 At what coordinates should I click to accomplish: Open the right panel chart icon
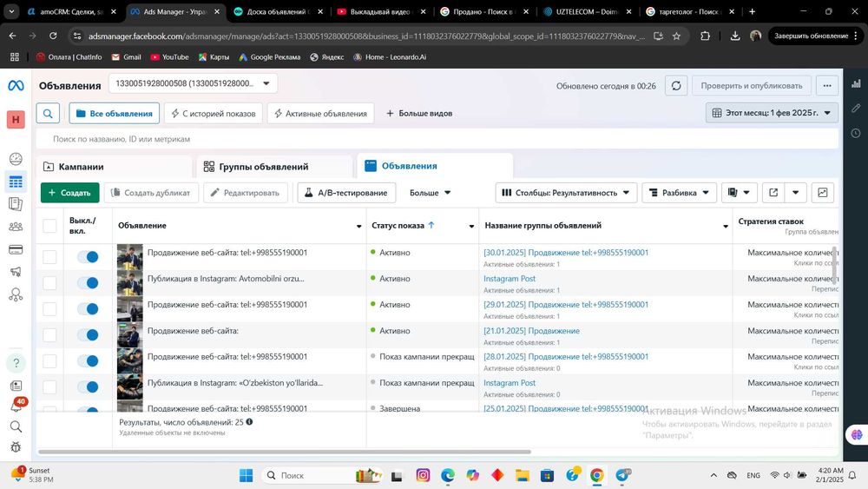[x=857, y=83]
